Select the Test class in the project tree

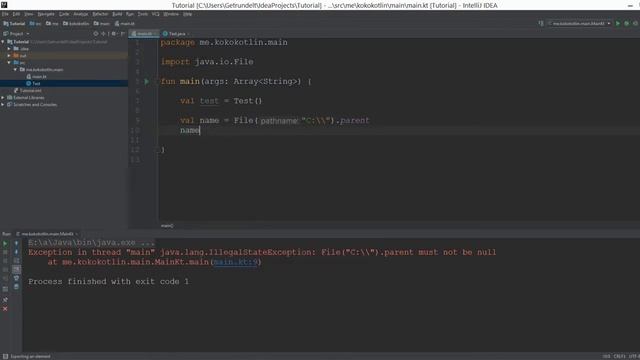(x=33, y=83)
